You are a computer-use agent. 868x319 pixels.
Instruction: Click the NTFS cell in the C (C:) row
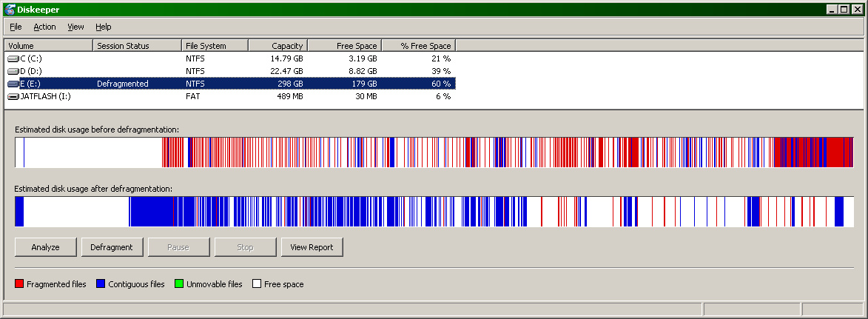click(195, 58)
